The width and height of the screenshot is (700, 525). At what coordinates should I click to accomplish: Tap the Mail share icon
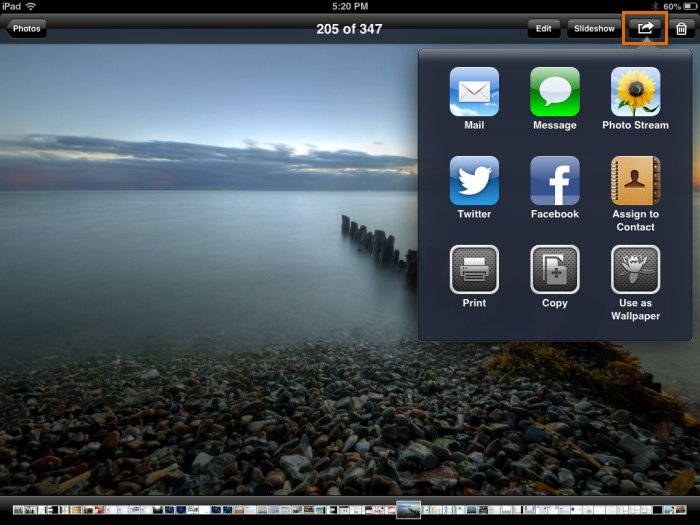tap(474, 92)
